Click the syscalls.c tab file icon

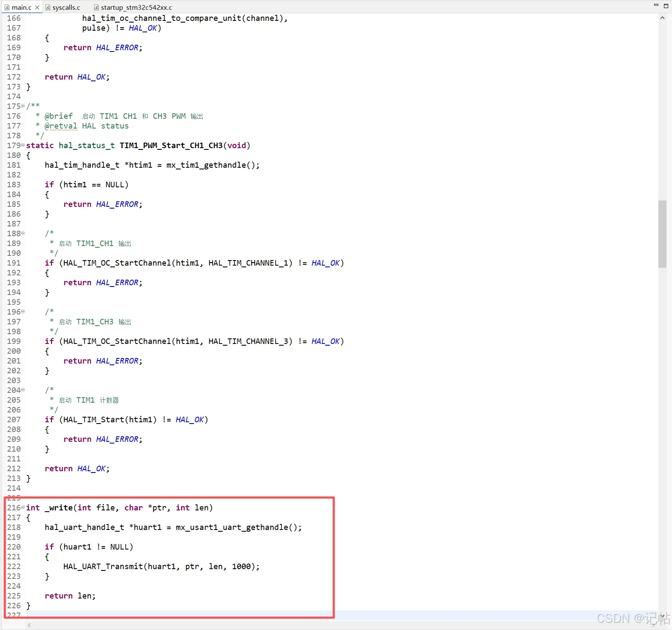48,7
